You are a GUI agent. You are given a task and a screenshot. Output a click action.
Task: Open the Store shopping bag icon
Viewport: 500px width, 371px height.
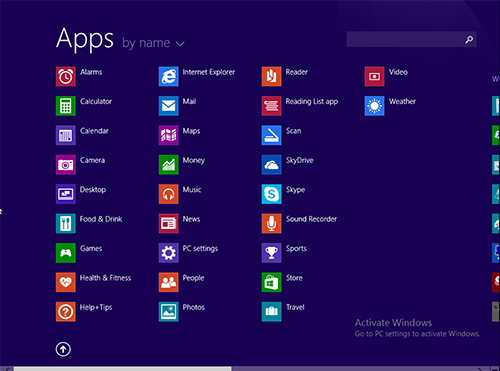click(x=271, y=282)
